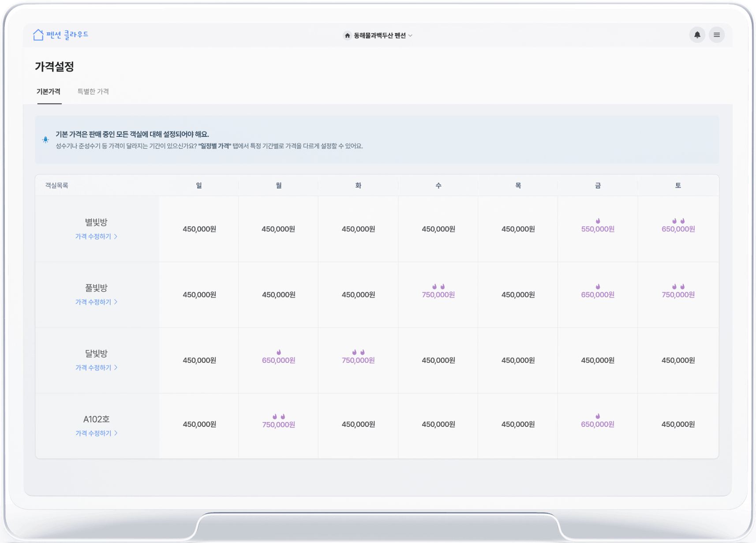This screenshot has width=756, height=543.
Task: Select 별빛방 Friday price 550,000원
Action: [x=598, y=229]
